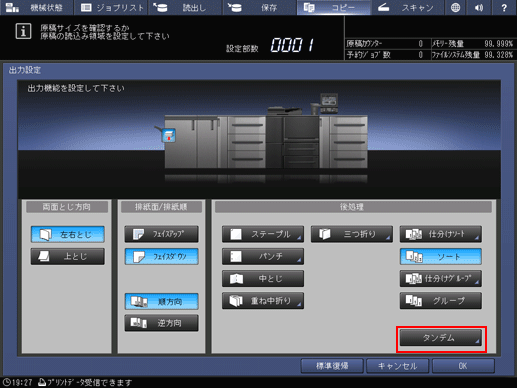The width and height of the screenshot is (517, 388).
Task: Click the 設定部数 0001 copy count
Action: pos(292,45)
